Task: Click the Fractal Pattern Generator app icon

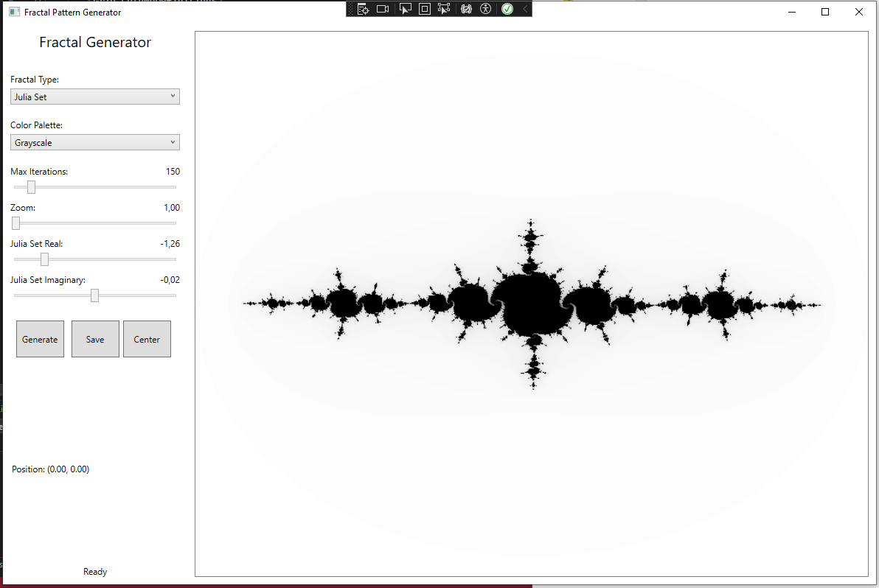Action: [13, 12]
